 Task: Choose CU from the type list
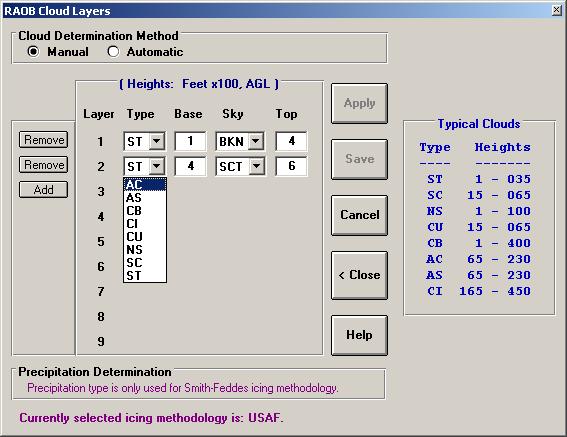[x=145, y=237]
